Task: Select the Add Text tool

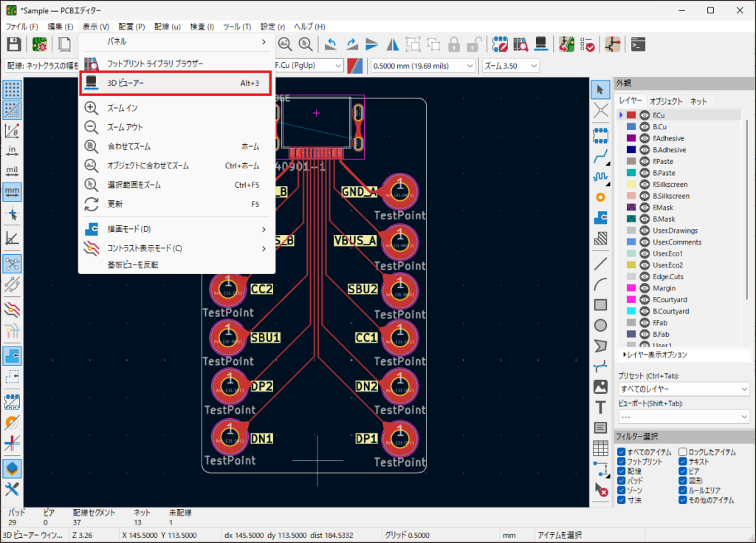Action: pos(601,407)
